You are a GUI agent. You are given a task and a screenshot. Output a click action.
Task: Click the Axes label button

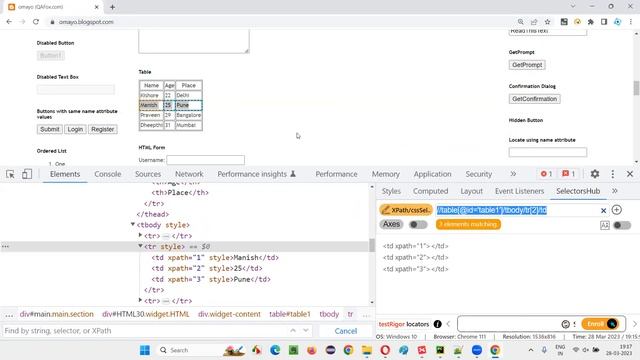tap(391, 224)
